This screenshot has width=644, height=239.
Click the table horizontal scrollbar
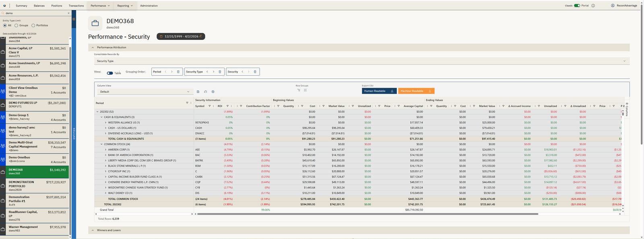[x=367, y=214]
